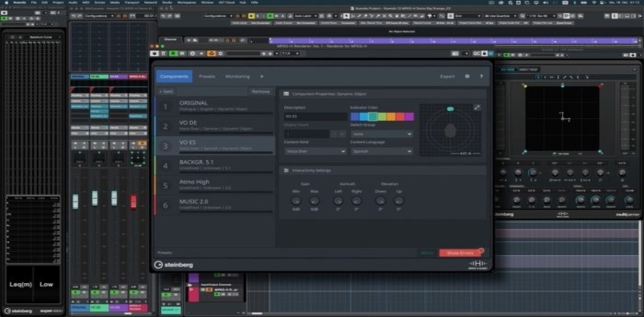Select MUSIC 2.0 component row
The image size is (644, 317).
[214, 205]
